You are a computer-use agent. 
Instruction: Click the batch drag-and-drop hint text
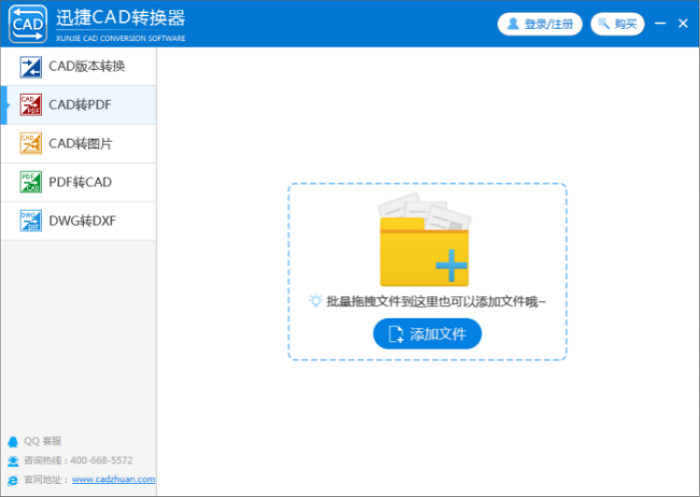coord(436,302)
